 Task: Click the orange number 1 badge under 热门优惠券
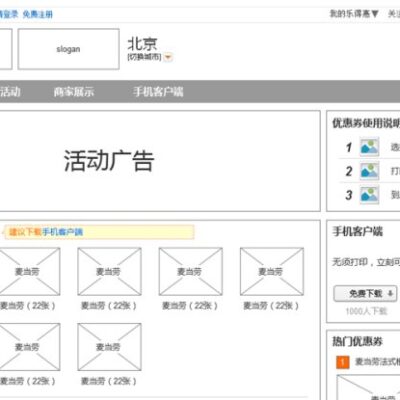pos(343,362)
